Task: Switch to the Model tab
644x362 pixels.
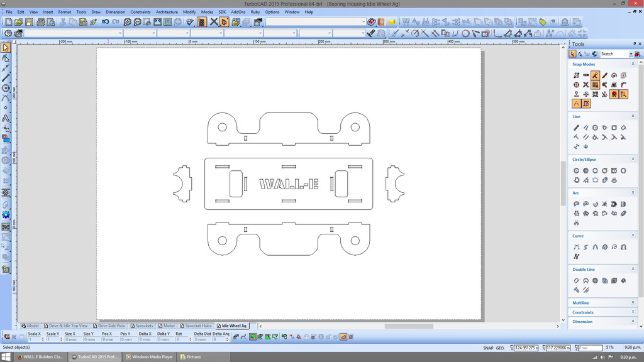Action: click(30, 326)
